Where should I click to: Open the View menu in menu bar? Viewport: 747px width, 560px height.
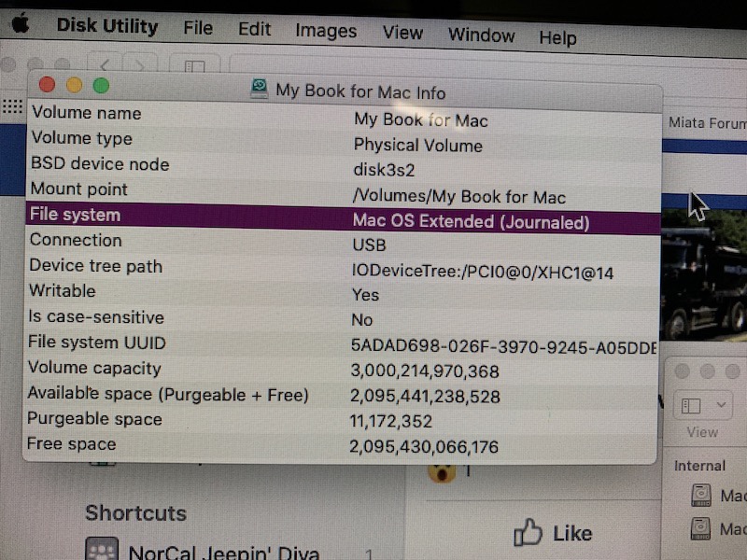point(402,33)
